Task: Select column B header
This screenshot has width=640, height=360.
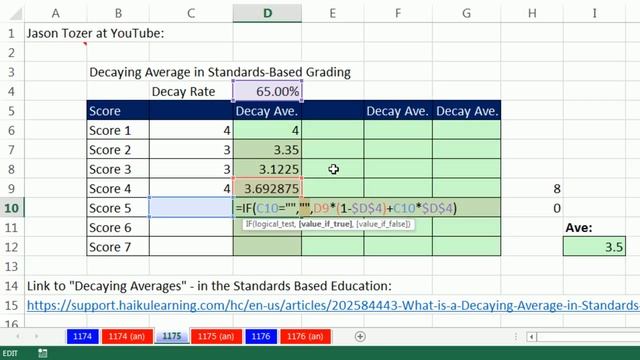Action: pos(118,13)
